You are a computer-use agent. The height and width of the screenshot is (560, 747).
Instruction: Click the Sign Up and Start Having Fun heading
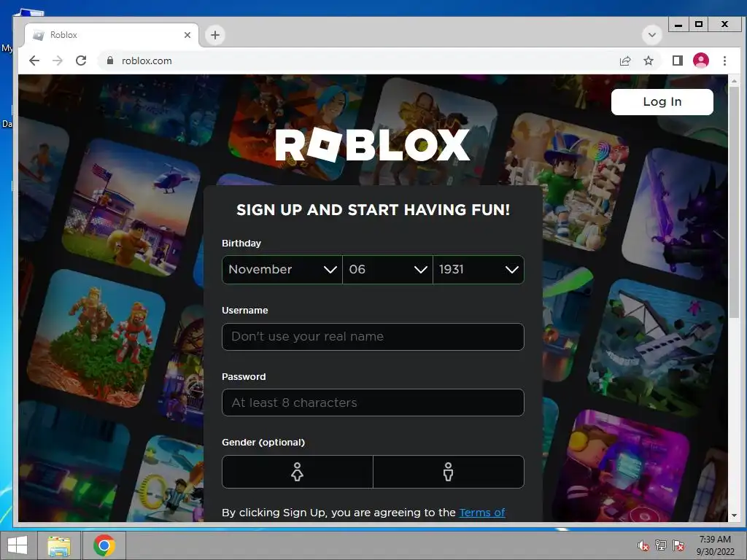373,210
